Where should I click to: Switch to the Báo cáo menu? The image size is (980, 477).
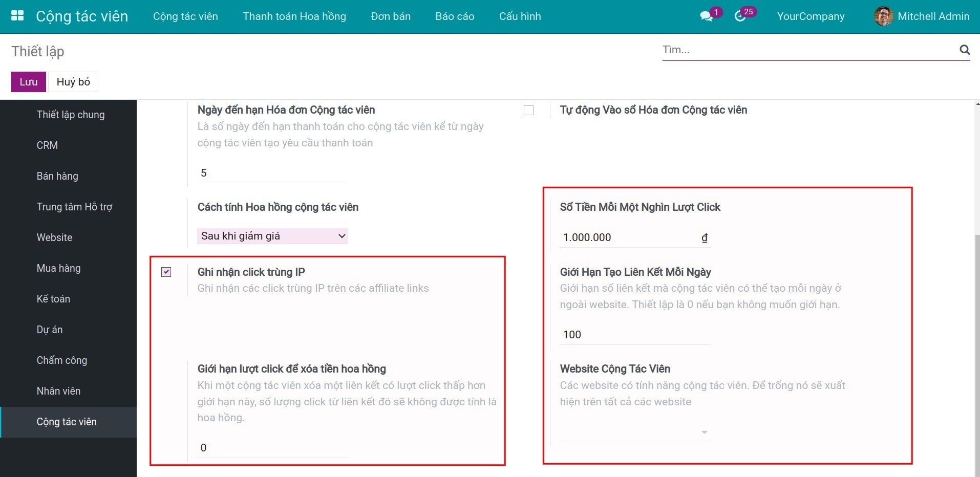pyautogui.click(x=454, y=16)
